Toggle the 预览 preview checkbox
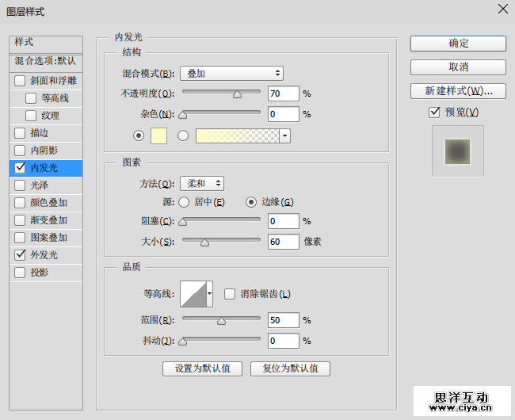This screenshot has width=515, height=420. coord(434,113)
